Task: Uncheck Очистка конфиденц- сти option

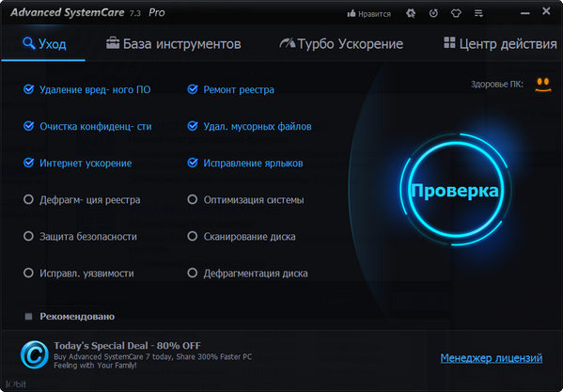Action: pyautogui.click(x=28, y=126)
